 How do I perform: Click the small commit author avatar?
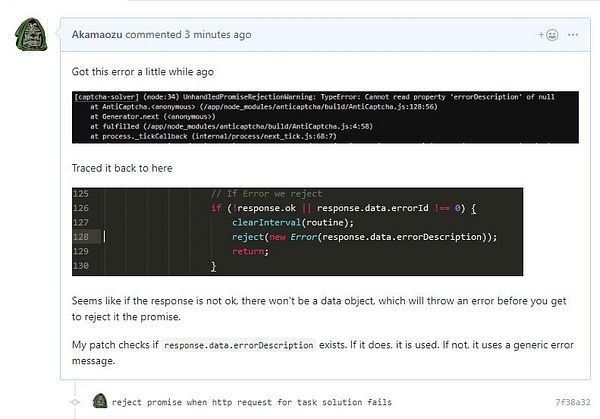[100, 401]
